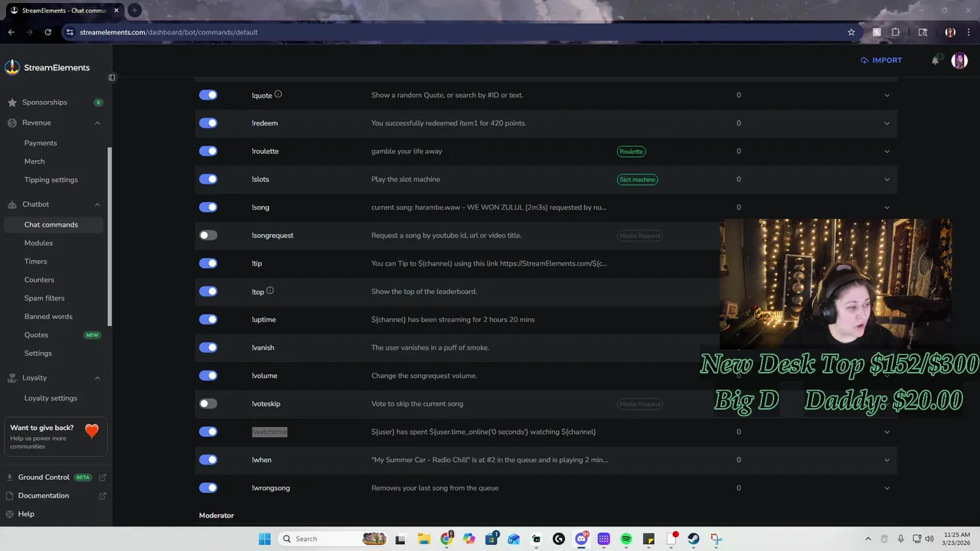Viewport: 980px width, 551px height.
Task: Enable the !voteskip command toggle
Action: [208, 403]
